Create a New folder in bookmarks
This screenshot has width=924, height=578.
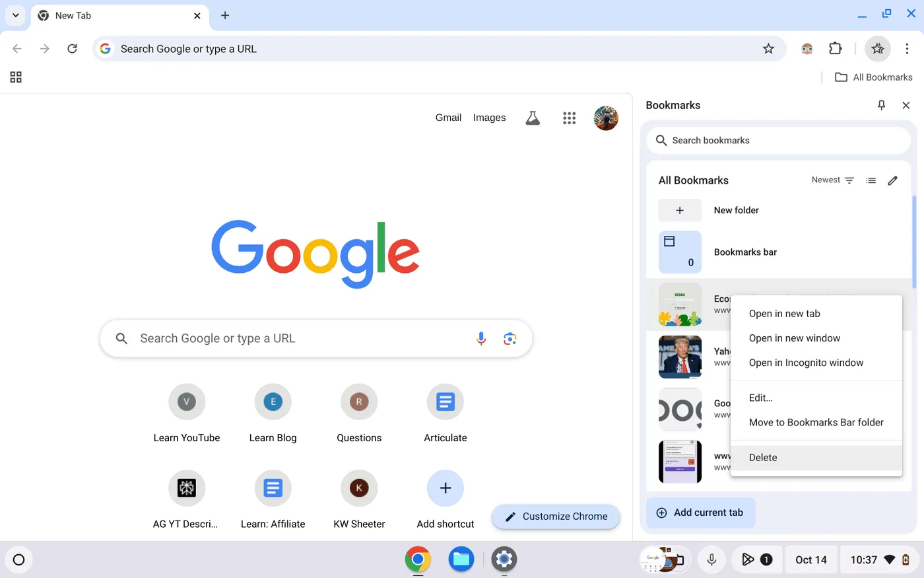[779, 210]
